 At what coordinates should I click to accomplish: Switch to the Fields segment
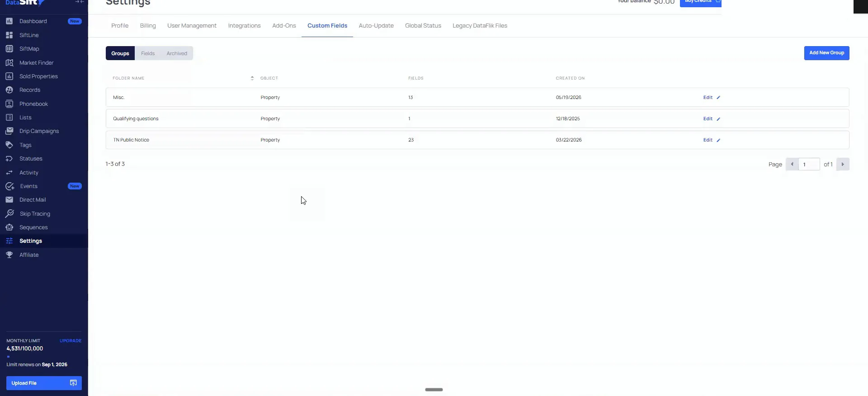tap(148, 53)
